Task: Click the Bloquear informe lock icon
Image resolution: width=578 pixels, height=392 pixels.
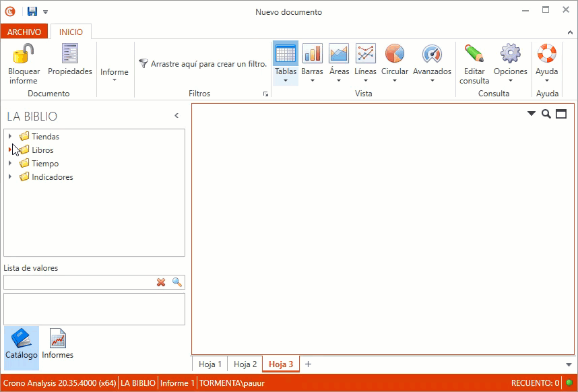Action: click(x=24, y=54)
